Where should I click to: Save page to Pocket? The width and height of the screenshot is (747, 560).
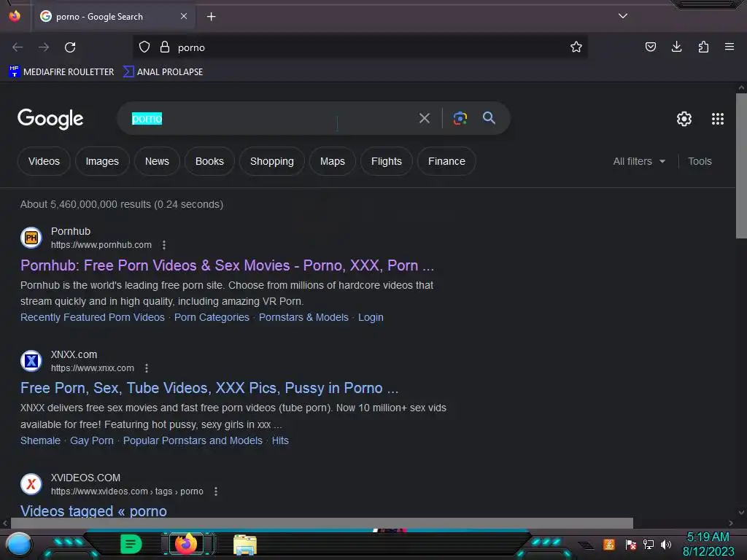coord(650,47)
